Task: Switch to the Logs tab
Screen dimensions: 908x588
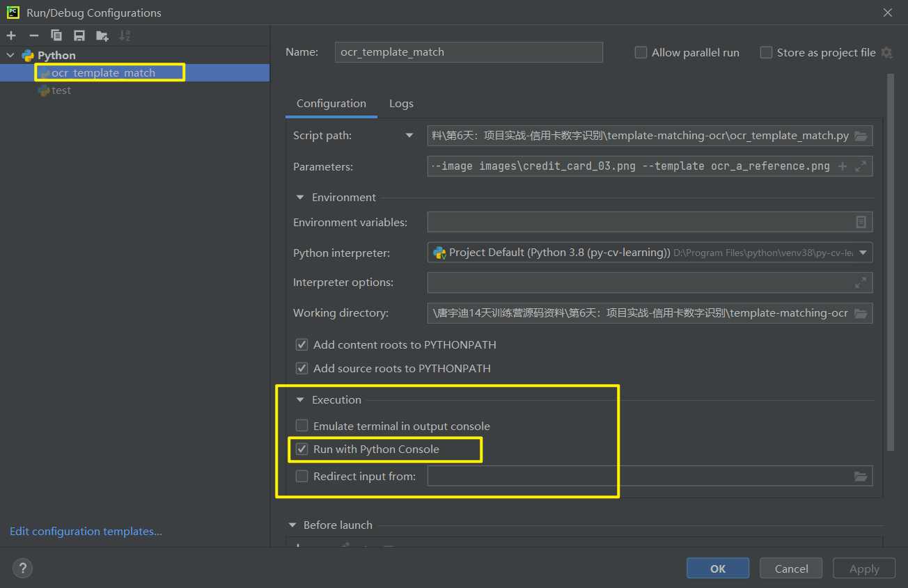Action: click(x=401, y=104)
